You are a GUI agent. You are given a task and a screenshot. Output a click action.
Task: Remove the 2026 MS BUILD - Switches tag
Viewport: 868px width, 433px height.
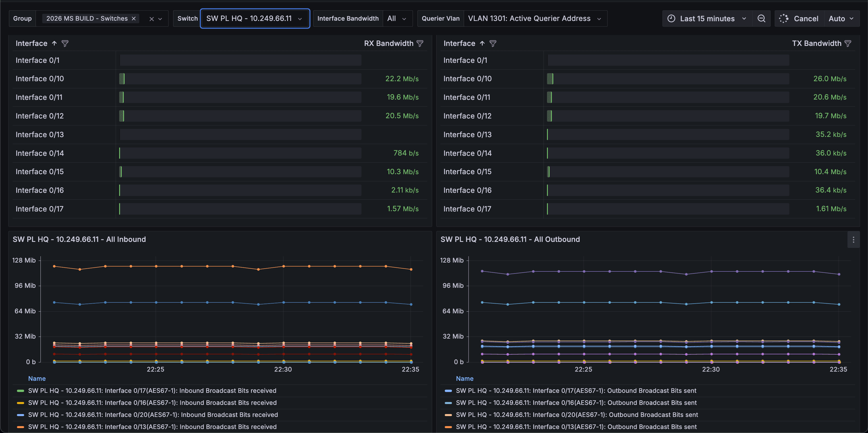point(134,19)
